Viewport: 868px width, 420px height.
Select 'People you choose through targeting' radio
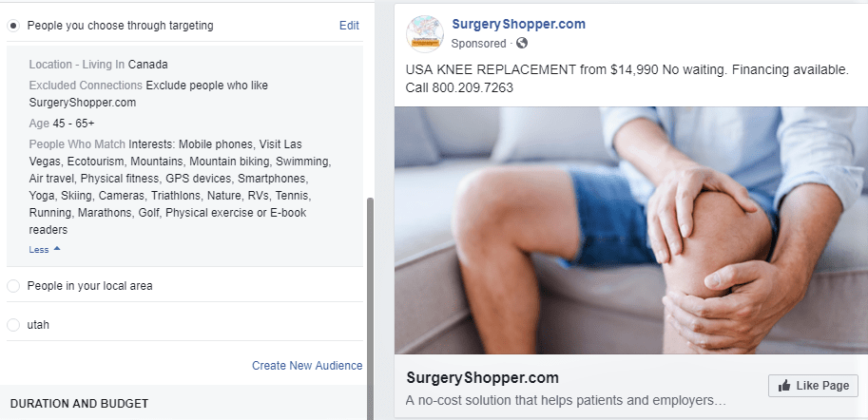(13, 26)
